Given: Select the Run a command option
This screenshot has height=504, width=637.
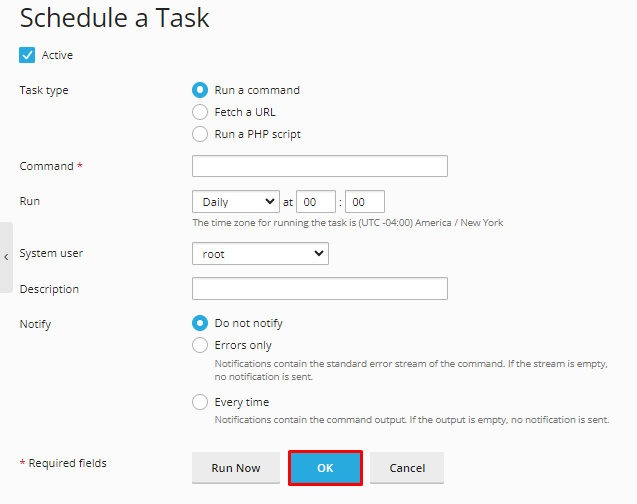Looking at the screenshot, I should coord(200,90).
